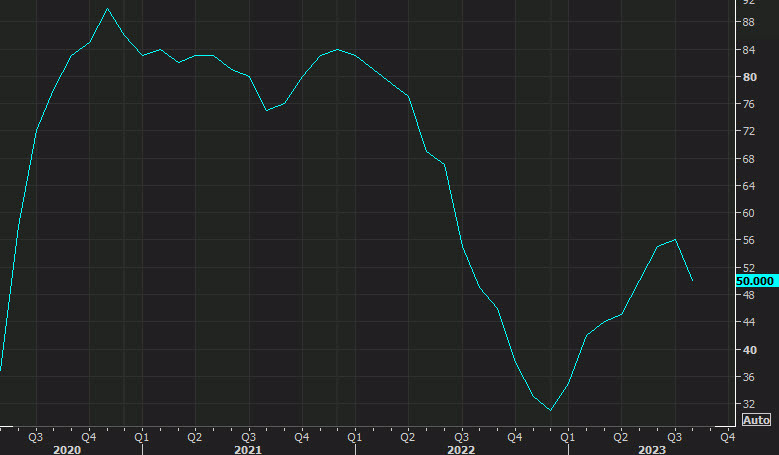This screenshot has height=455, width=779.
Task: Click the 2022 year label
Action: [461, 450]
